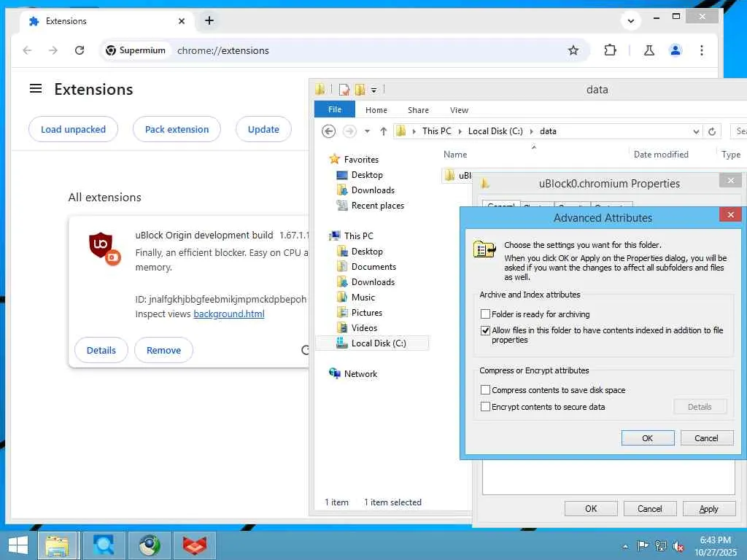Screen dimensions: 747x560
Task: Close the Extensions browser tab
Action: 182,21
